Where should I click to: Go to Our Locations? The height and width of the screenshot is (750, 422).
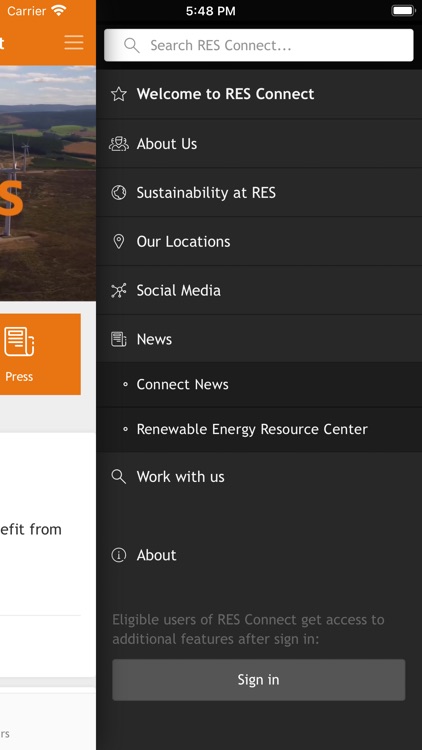click(259, 242)
